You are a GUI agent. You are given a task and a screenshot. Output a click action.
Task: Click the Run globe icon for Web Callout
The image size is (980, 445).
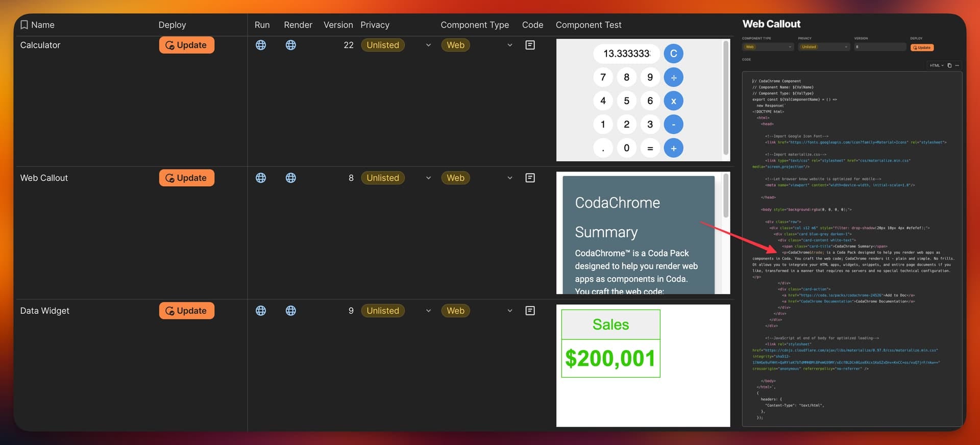(x=261, y=178)
